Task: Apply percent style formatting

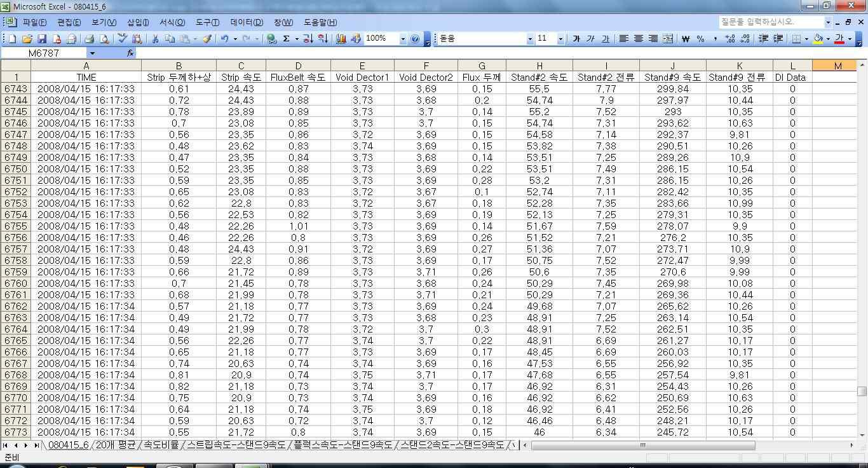Action: click(700, 39)
